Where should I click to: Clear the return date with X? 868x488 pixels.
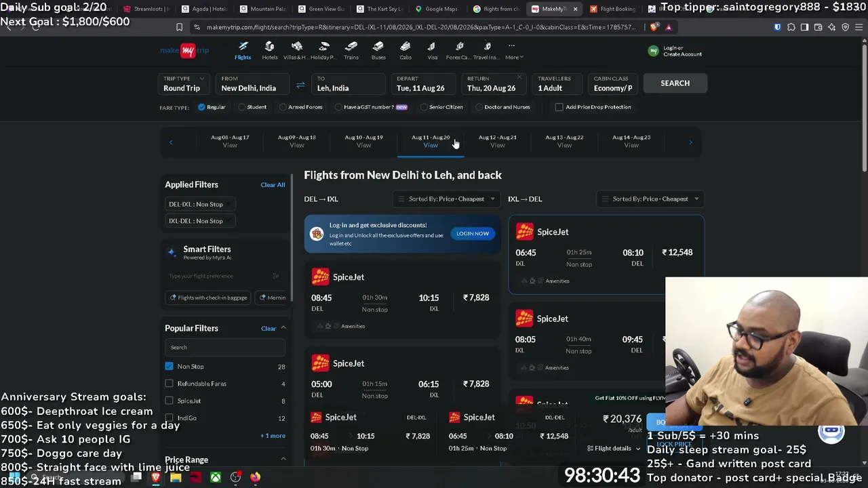pyautogui.click(x=519, y=77)
